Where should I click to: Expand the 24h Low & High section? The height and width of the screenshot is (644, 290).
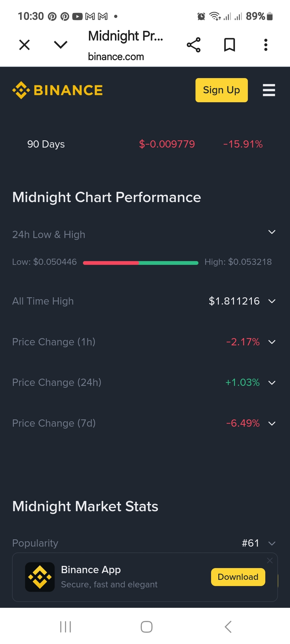click(x=272, y=232)
